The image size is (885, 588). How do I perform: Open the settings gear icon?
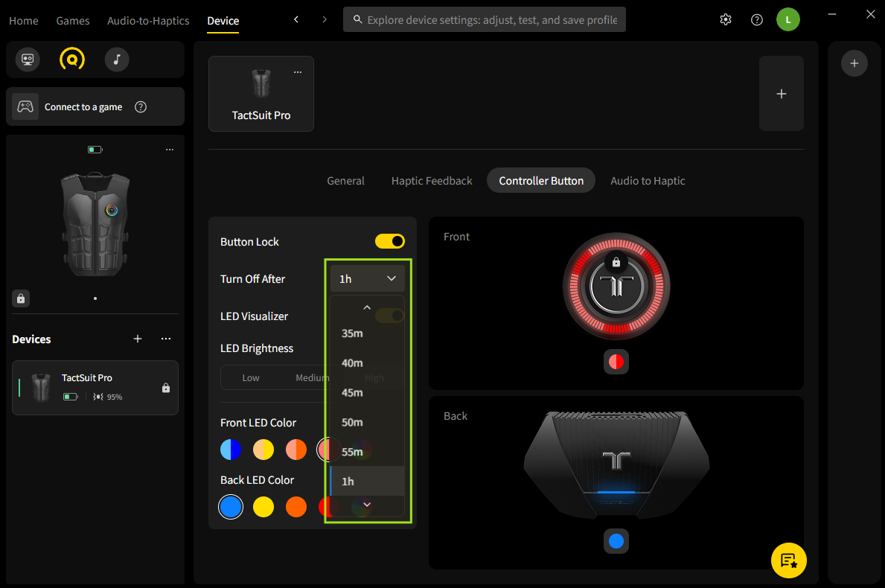coord(725,20)
